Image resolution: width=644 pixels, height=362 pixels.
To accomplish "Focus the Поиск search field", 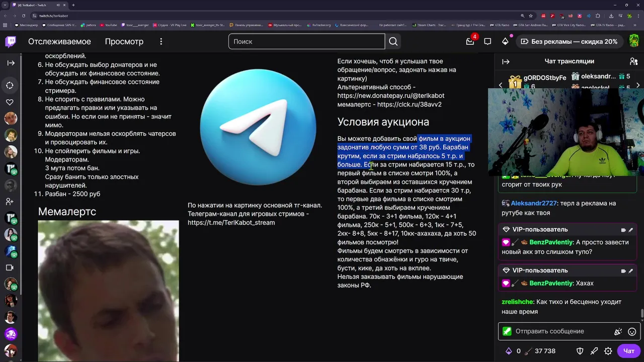I will coord(306,41).
